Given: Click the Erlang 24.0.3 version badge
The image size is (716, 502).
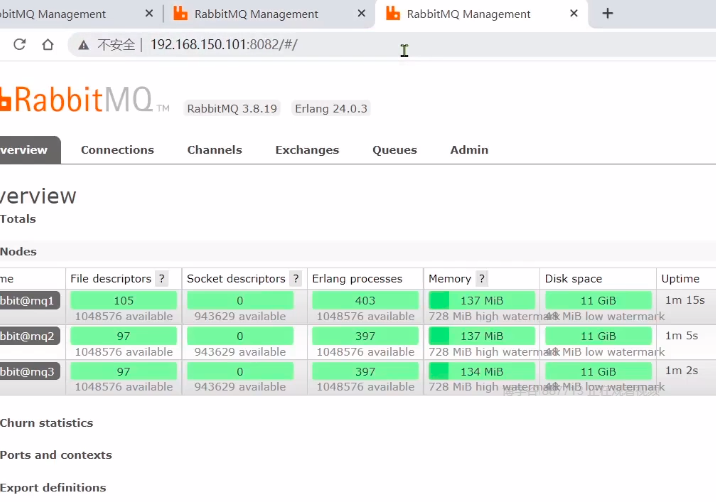Looking at the screenshot, I should (x=331, y=109).
